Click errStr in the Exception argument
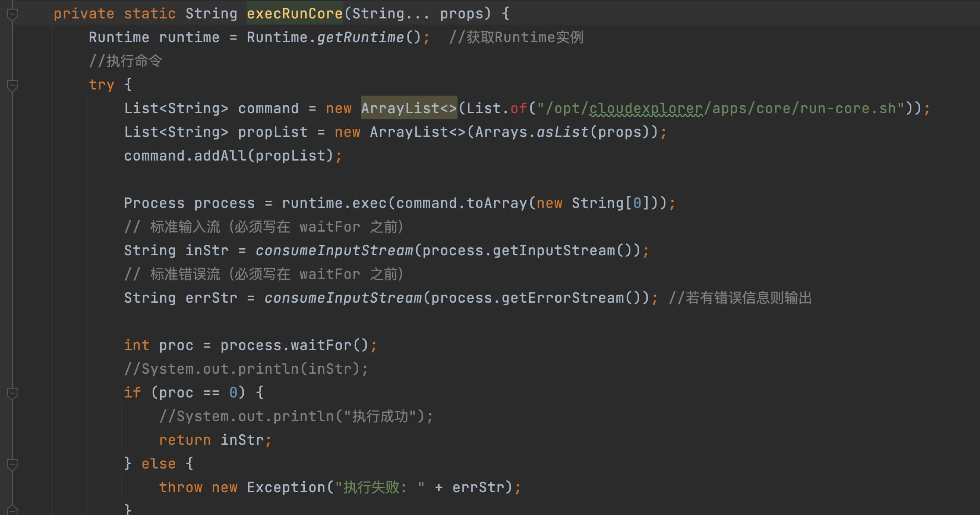 [478, 487]
